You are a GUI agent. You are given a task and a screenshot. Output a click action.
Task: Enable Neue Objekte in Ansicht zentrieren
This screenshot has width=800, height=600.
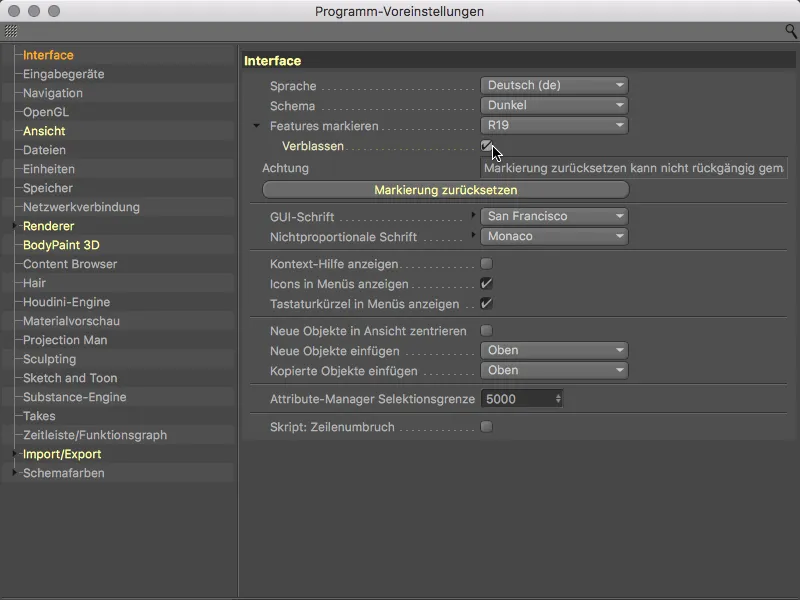[x=486, y=331]
